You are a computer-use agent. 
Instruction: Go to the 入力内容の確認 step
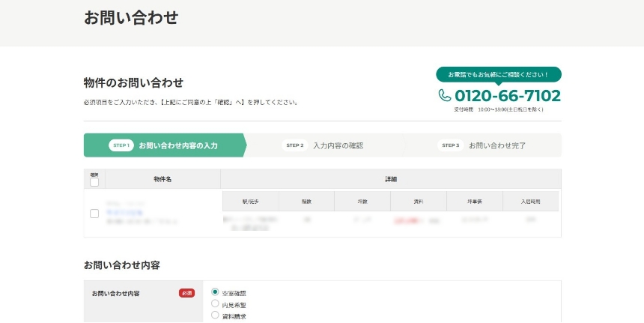tap(338, 145)
